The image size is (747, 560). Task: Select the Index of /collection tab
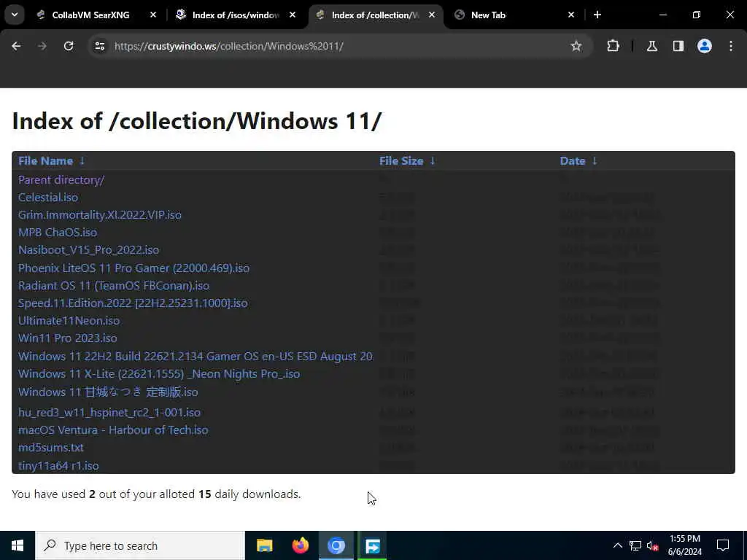[x=376, y=15]
